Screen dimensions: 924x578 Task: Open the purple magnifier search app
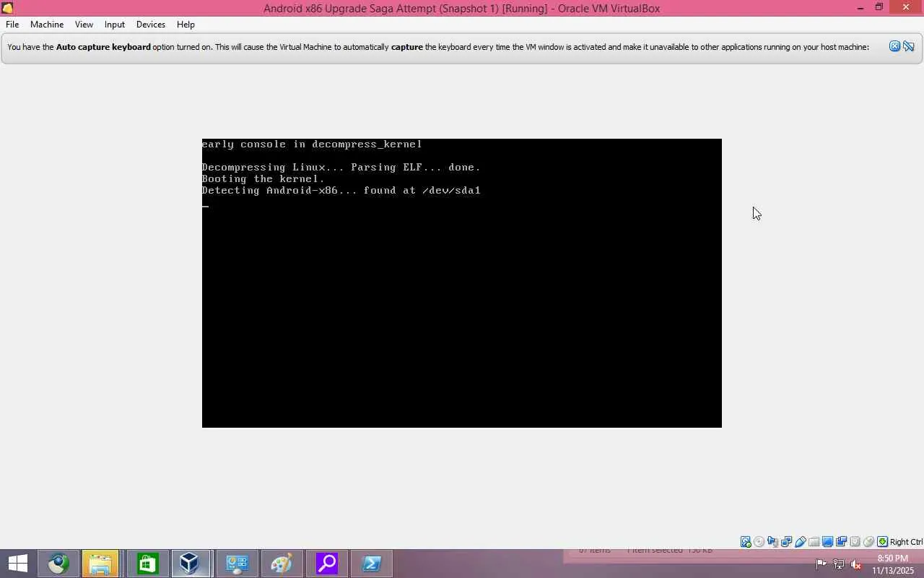coord(327,564)
